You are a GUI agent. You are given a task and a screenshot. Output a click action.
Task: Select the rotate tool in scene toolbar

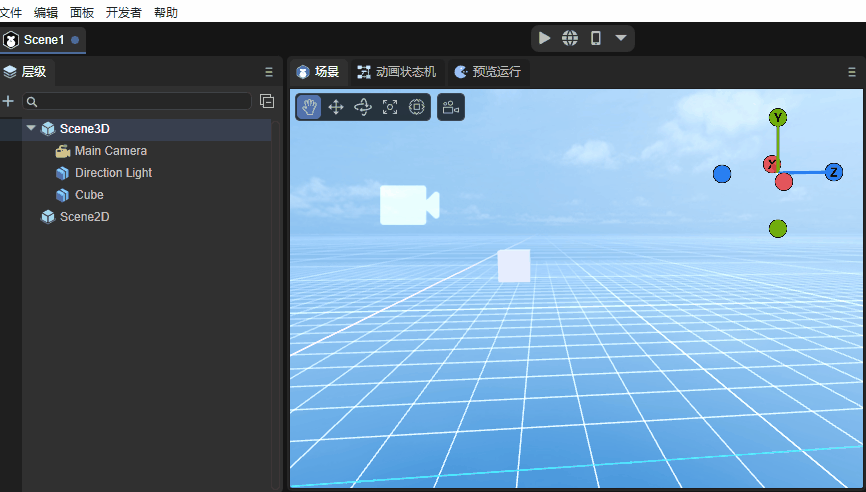tap(363, 107)
